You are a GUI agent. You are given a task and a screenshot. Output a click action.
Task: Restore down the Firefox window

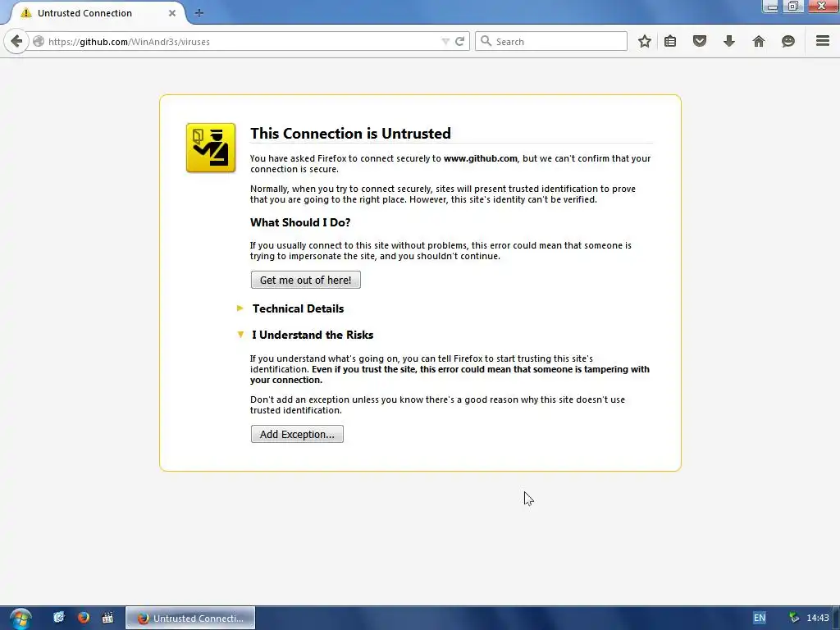tap(793, 7)
